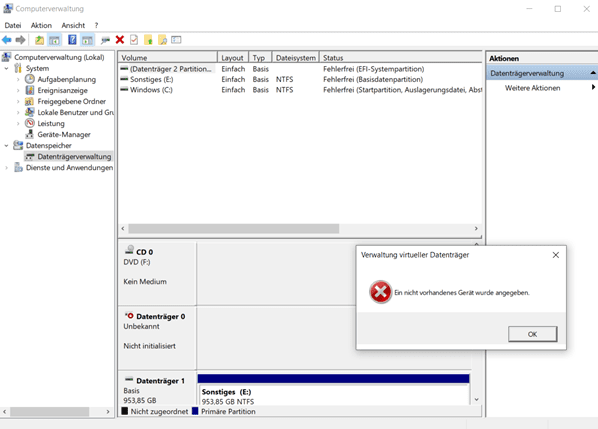Click the folder with magnifier icon
Image resolution: width=598 pixels, height=429 pixels.
(x=162, y=40)
